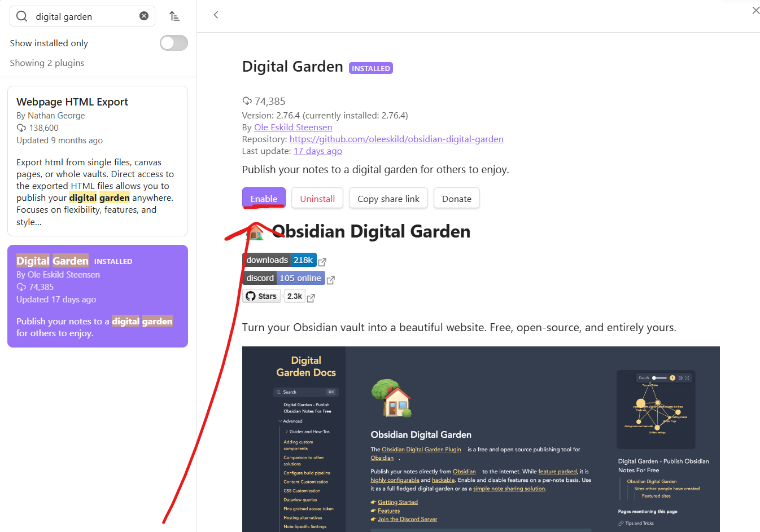Open the '17 days ago' last update link
The height and width of the screenshot is (532, 760).
[x=318, y=151]
